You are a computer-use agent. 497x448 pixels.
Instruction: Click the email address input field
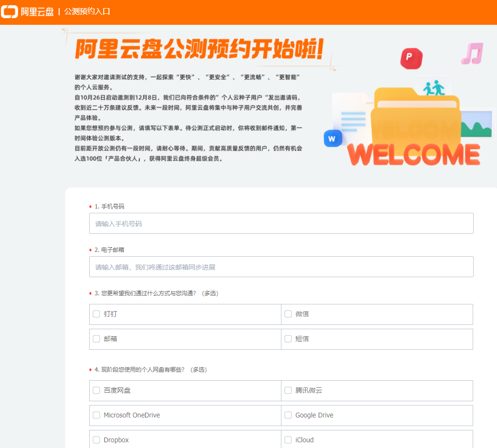(x=281, y=267)
